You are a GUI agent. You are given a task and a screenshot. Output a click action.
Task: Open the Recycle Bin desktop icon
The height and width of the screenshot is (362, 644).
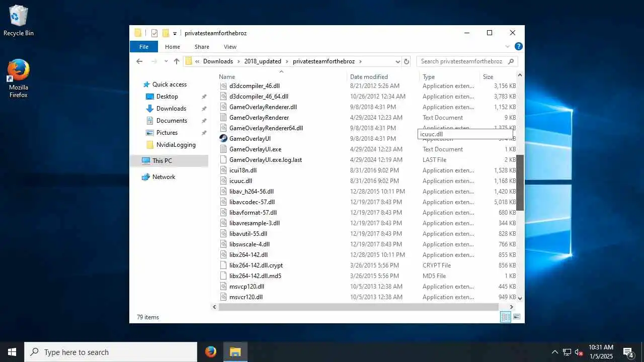(19, 21)
